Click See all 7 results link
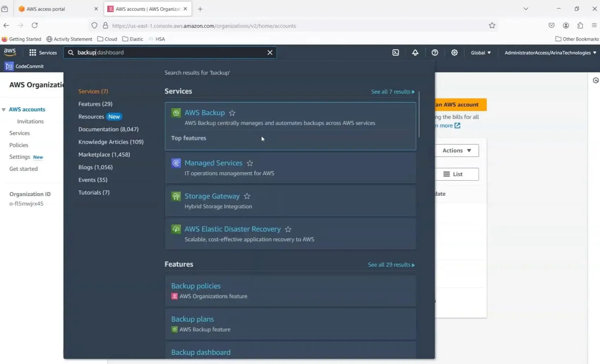 (392, 92)
